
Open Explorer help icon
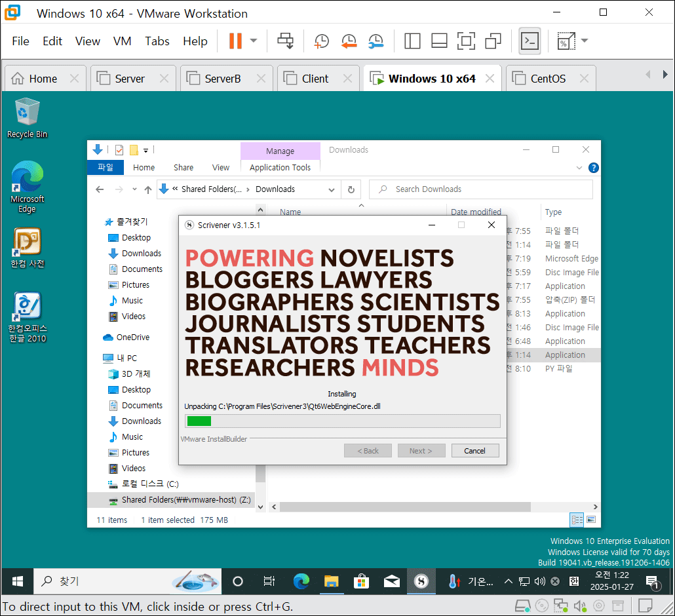pyautogui.click(x=593, y=168)
